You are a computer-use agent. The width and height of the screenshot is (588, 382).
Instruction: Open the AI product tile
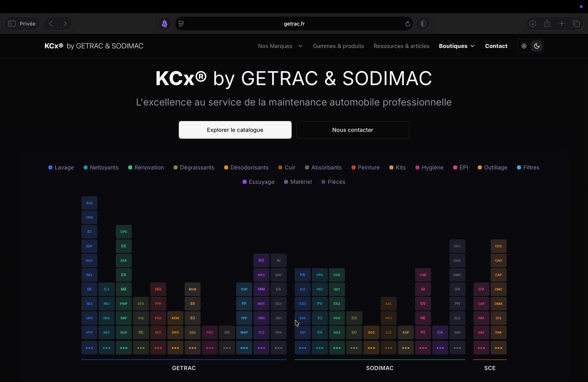coord(278,260)
